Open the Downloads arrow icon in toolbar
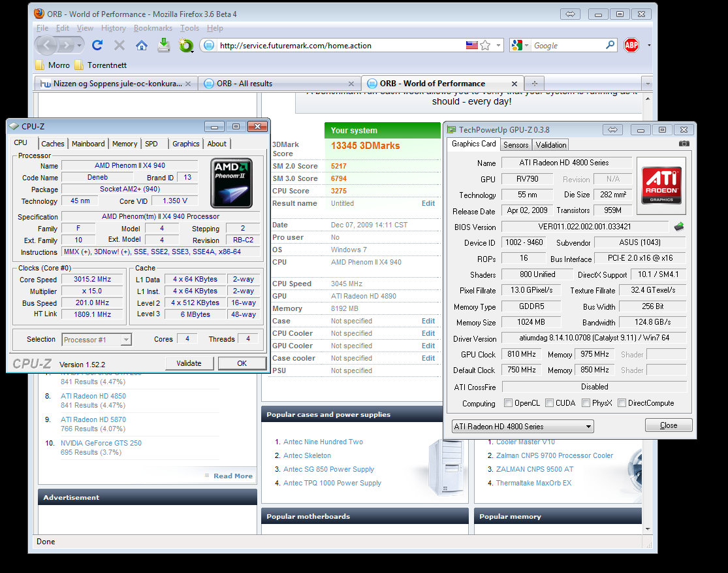Viewport: 728px width, 573px height. (x=163, y=45)
